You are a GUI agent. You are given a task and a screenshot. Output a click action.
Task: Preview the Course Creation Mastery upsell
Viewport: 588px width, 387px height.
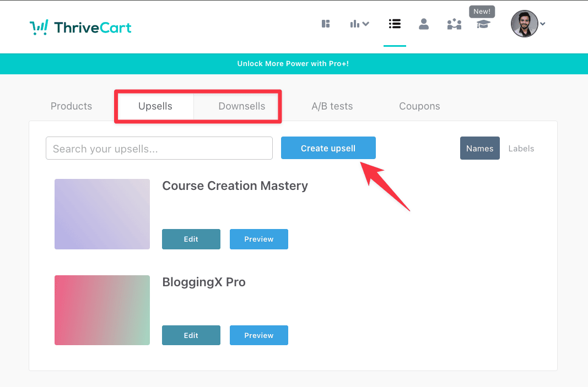pyautogui.click(x=259, y=239)
